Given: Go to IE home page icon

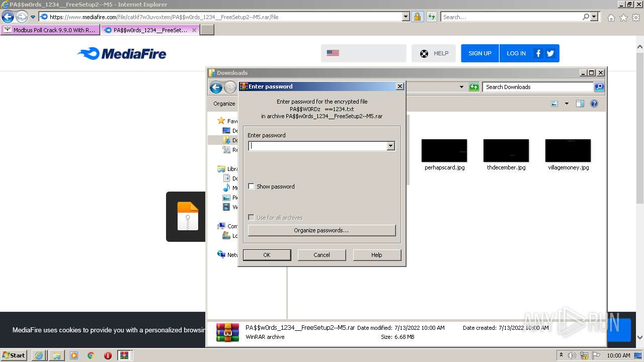Looking at the screenshot, I should coord(611,18).
